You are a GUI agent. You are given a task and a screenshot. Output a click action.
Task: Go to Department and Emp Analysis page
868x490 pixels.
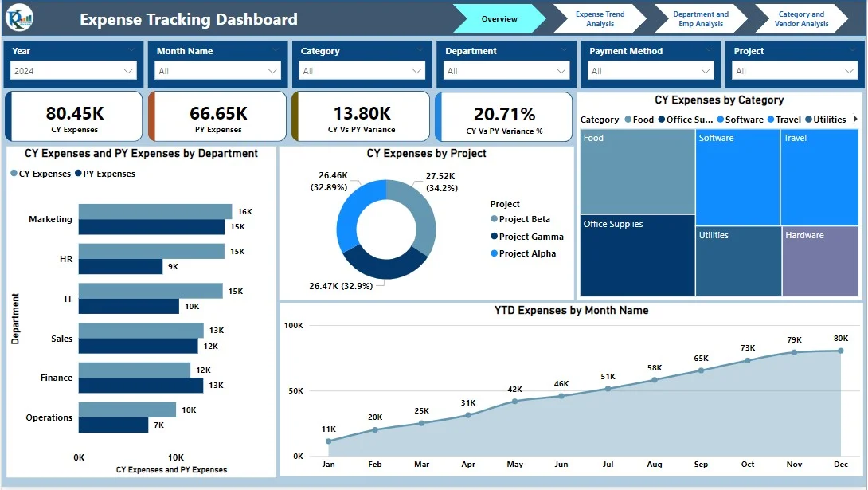pos(701,19)
